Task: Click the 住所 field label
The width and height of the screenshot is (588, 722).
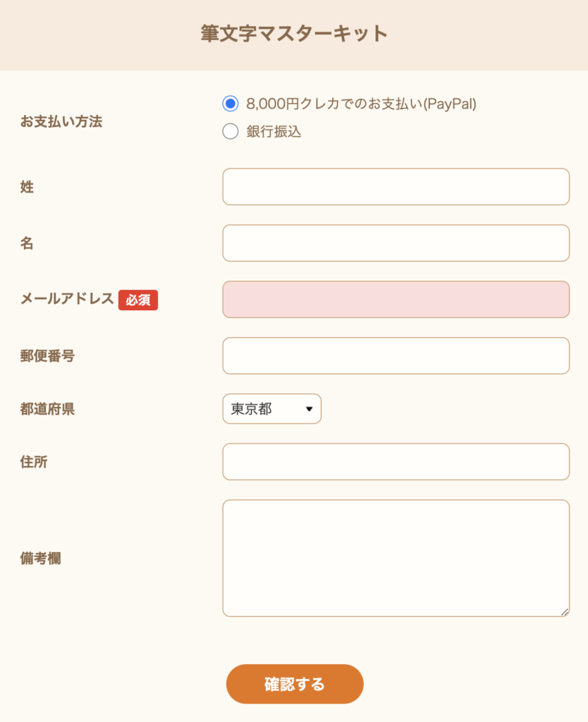Action: pos(34,462)
